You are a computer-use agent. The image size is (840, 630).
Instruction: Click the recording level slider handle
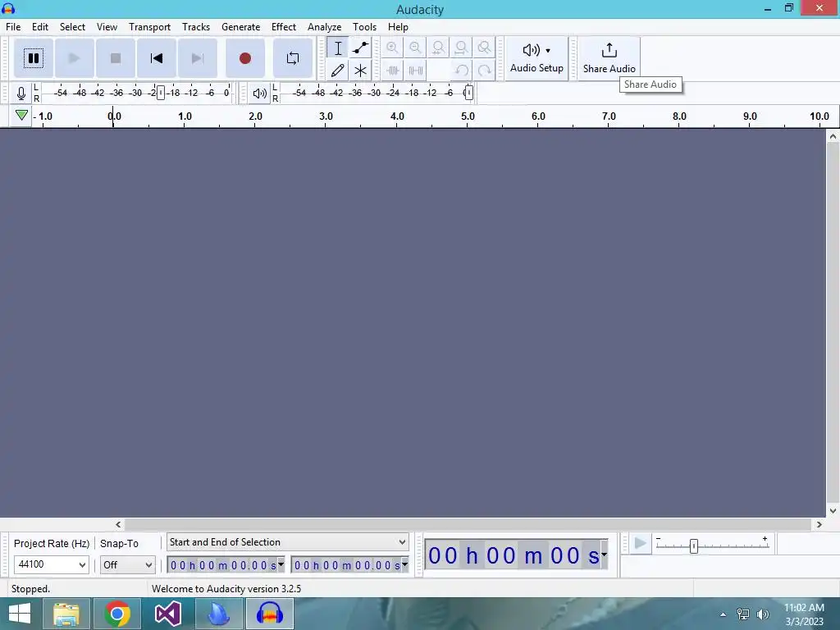tap(160, 93)
